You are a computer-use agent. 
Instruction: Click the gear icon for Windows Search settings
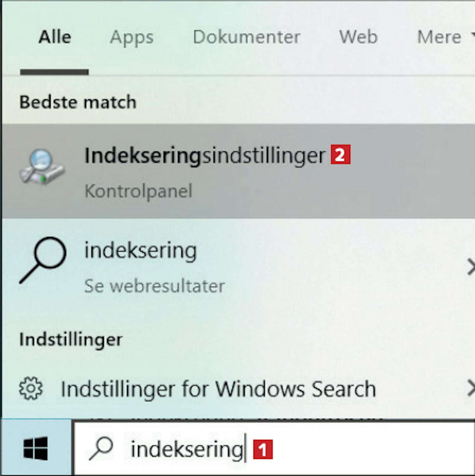[x=31, y=388]
